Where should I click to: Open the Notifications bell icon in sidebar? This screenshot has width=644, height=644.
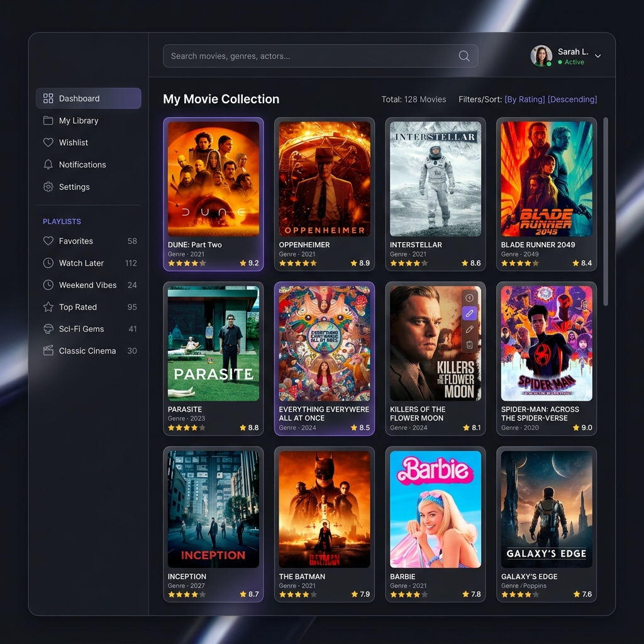48,164
